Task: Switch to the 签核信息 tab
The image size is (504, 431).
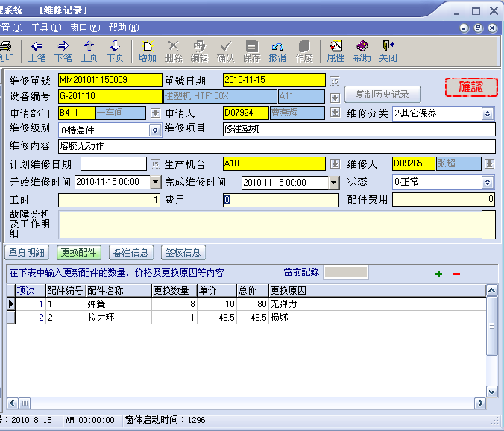Action: (183, 252)
